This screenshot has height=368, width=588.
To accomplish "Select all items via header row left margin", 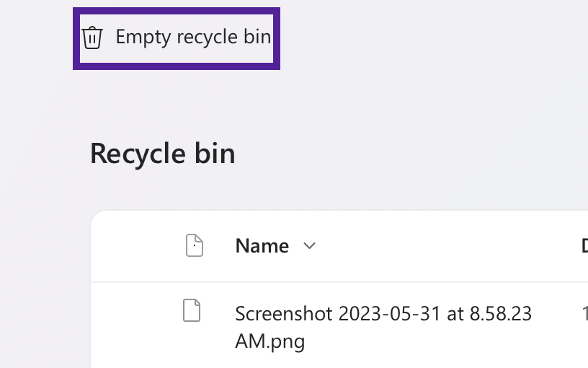I will coord(135,246).
